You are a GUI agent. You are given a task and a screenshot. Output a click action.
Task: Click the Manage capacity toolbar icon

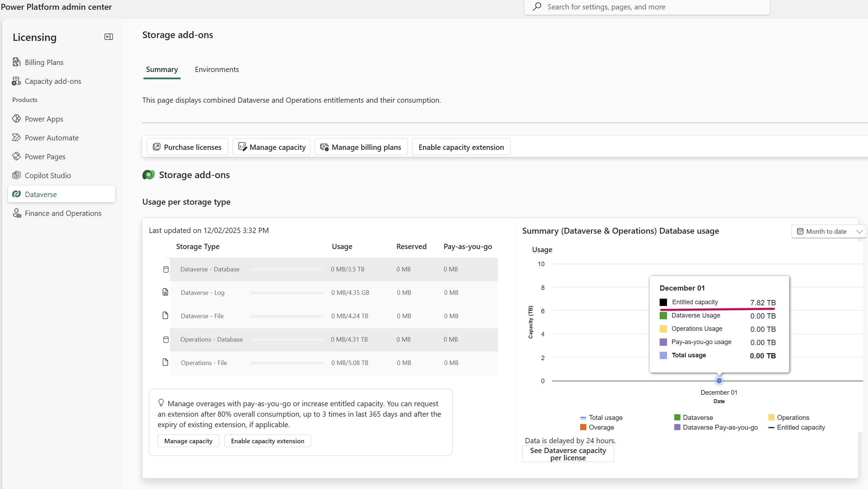pos(242,147)
